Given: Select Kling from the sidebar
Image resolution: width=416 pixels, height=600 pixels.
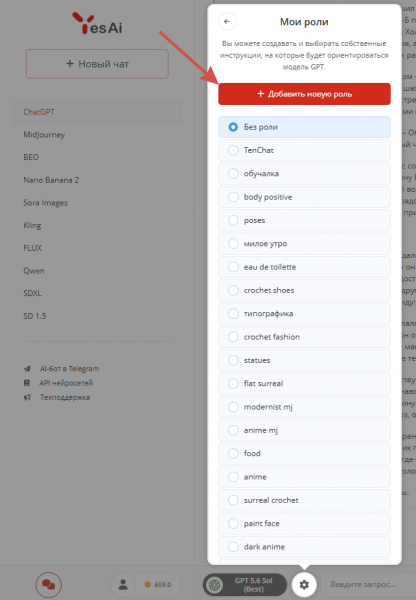Looking at the screenshot, I should [32, 225].
